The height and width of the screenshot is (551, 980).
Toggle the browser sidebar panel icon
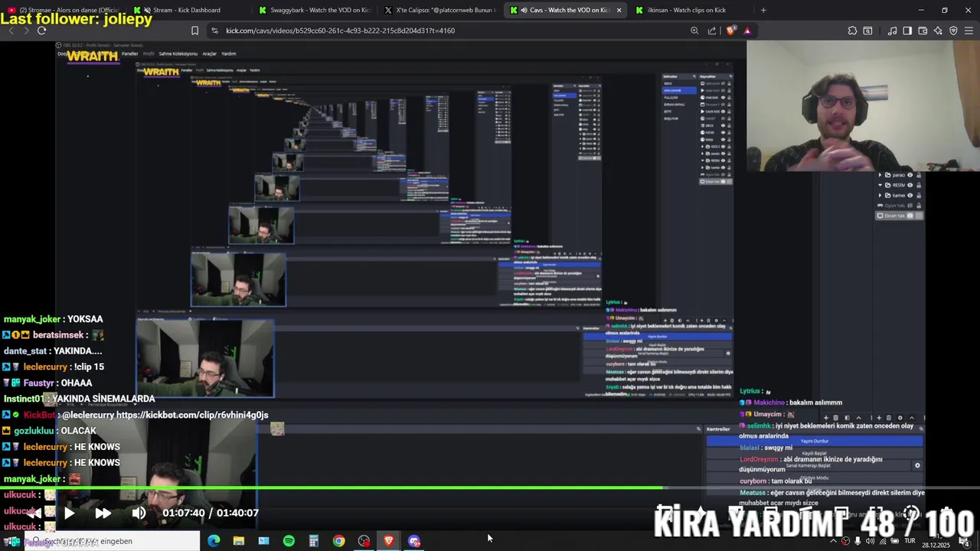pos(907,31)
